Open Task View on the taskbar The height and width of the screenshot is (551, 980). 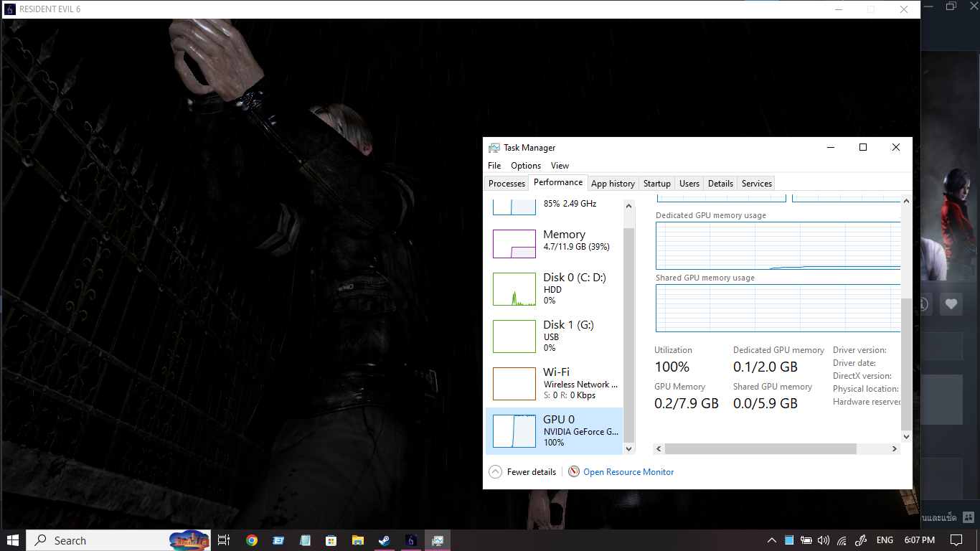pos(224,540)
